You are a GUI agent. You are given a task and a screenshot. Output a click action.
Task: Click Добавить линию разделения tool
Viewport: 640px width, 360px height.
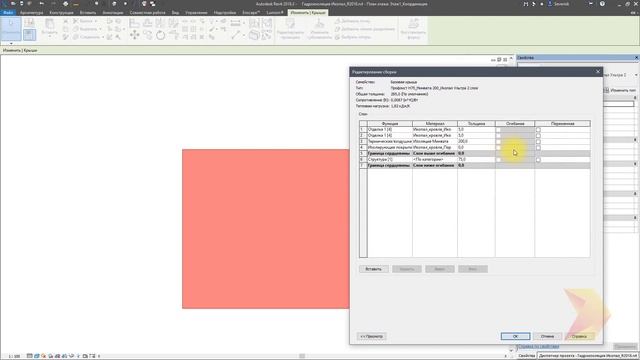click(364, 29)
